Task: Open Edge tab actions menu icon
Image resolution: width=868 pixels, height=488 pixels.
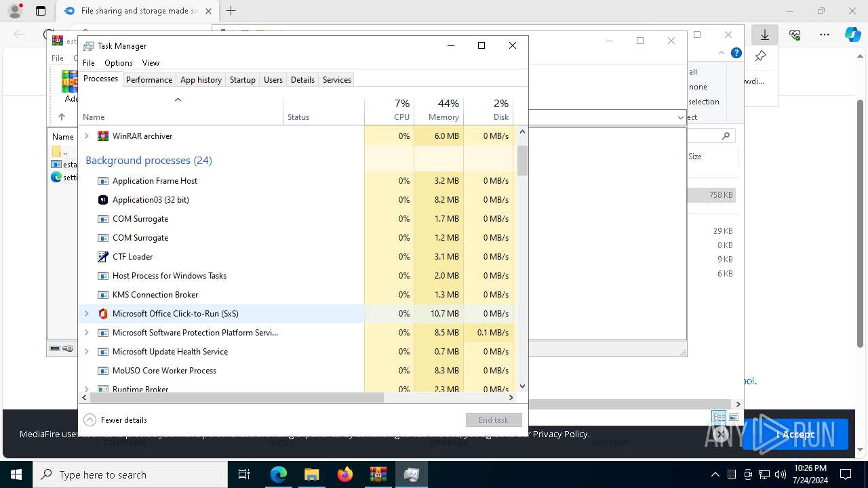Action: click(41, 11)
